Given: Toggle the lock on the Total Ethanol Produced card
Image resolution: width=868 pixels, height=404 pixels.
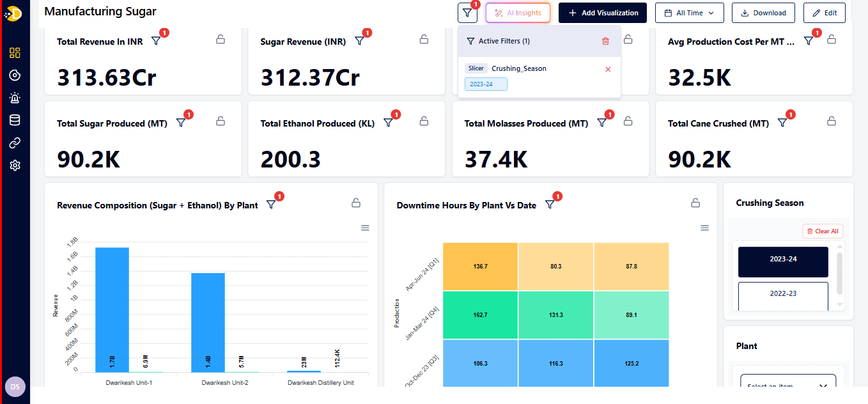Looking at the screenshot, I should click(x=424, y=121).
